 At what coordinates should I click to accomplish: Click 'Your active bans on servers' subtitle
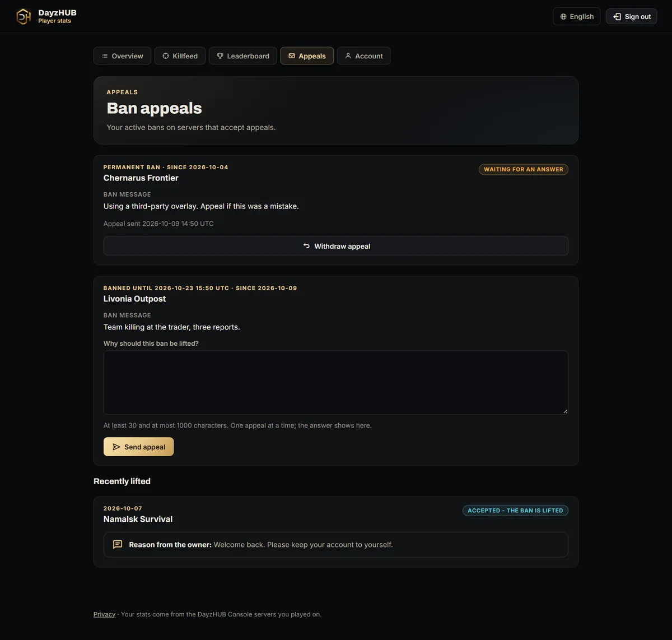(x=191, y=127)
